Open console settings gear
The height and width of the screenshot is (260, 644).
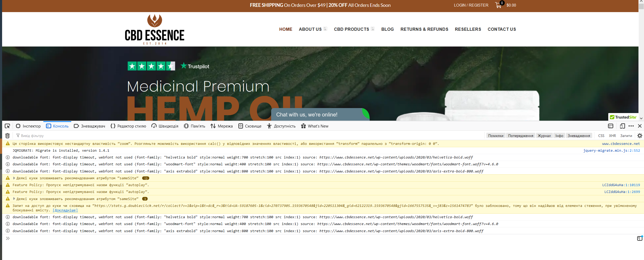[640, 136]
